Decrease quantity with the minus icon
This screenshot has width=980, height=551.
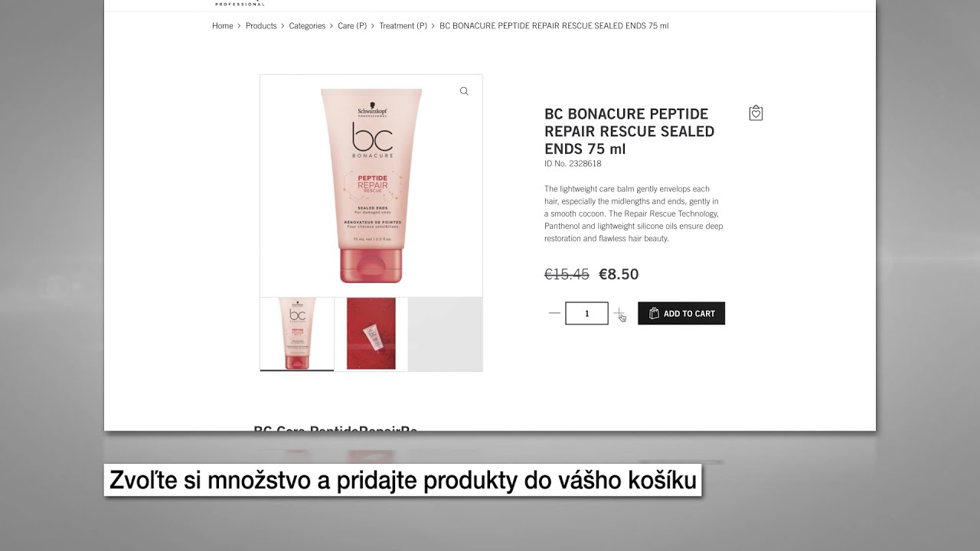pos(554,313)
